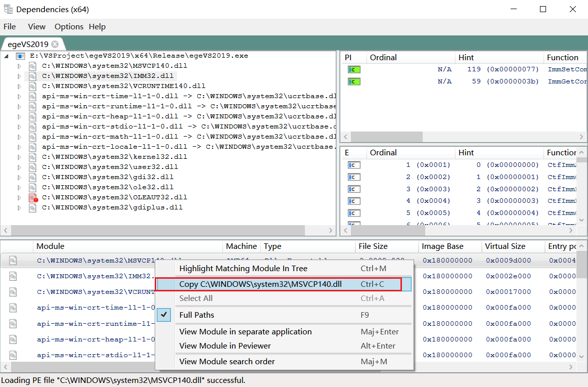This screenshot has width=588, height=387.
Task: Open the View menu
Action: click(37, 27)
